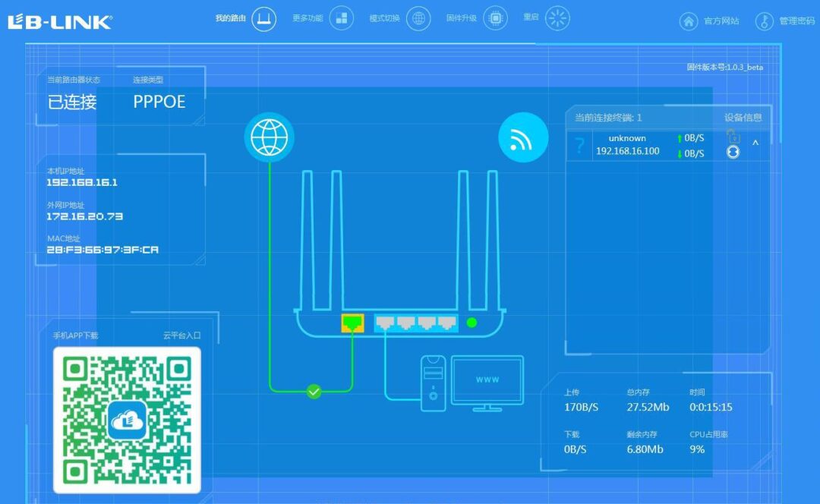Click the 重启 reboot spinner icon
Viewport: 820px width, 504px height.
coord(557,18)
